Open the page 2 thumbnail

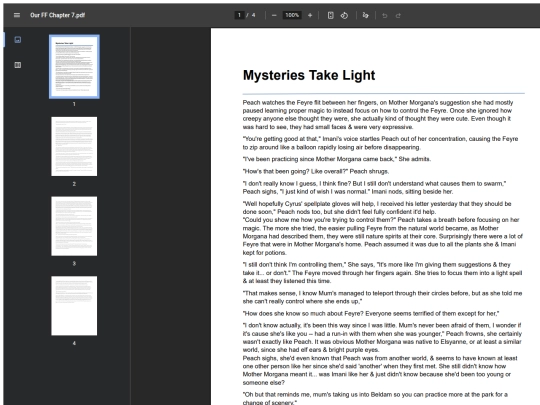(74, 146)
